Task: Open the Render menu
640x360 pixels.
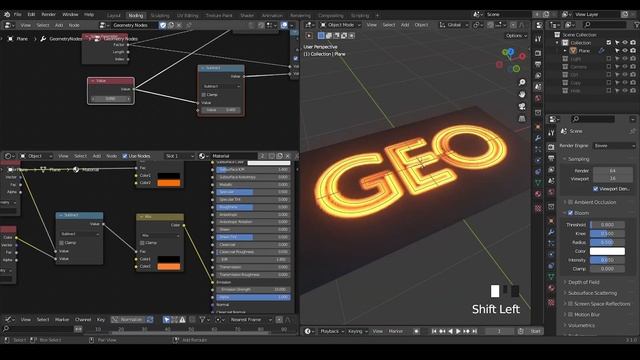Action: tap(49, 14)
